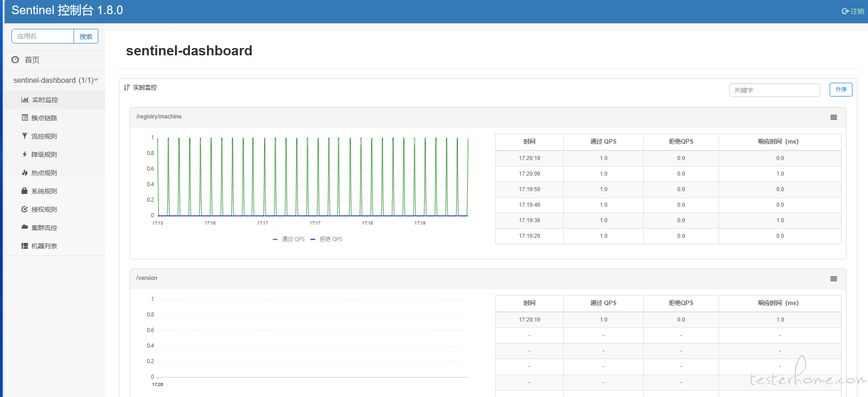This screenshot has width=868, height=397.
Task: Focus the 应用名 search field
Action: pos(42,36)
